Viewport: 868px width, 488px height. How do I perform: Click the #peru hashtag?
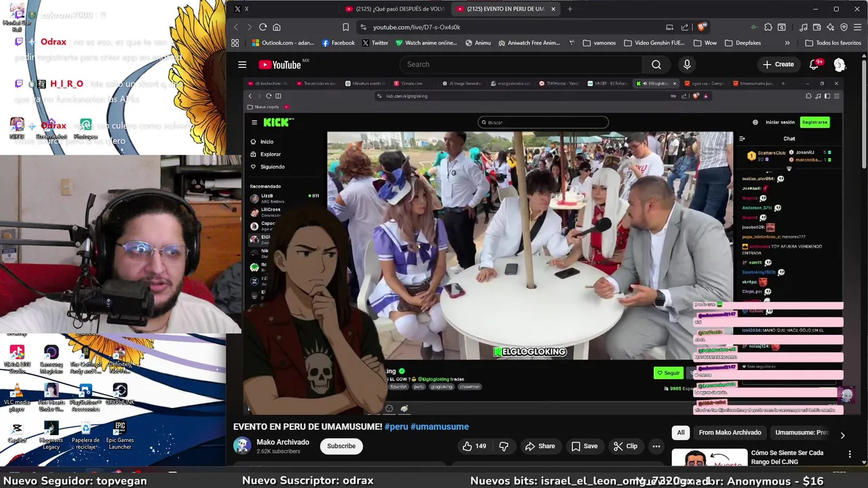397,426
